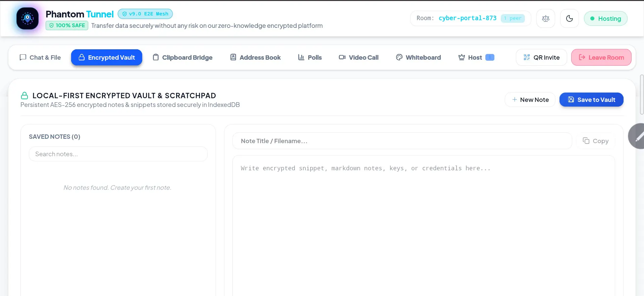Click the Search notes input field

click(x=118, y=154)
